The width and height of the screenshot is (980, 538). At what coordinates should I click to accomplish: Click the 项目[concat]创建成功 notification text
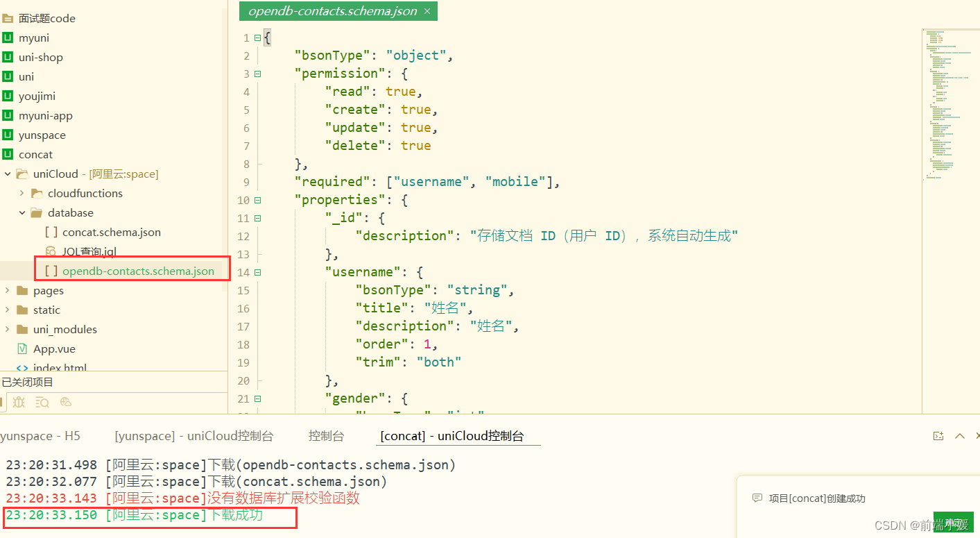coord(817,498)
